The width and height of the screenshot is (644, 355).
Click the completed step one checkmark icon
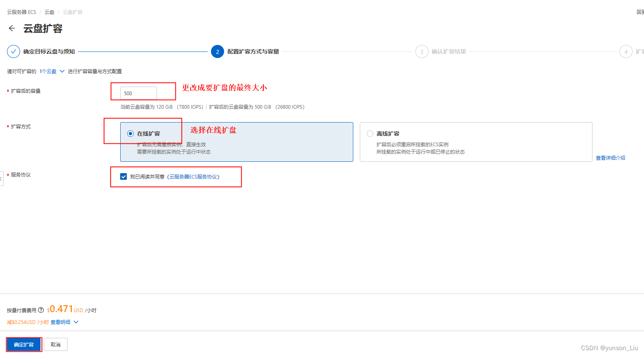[x=13, y=51]
